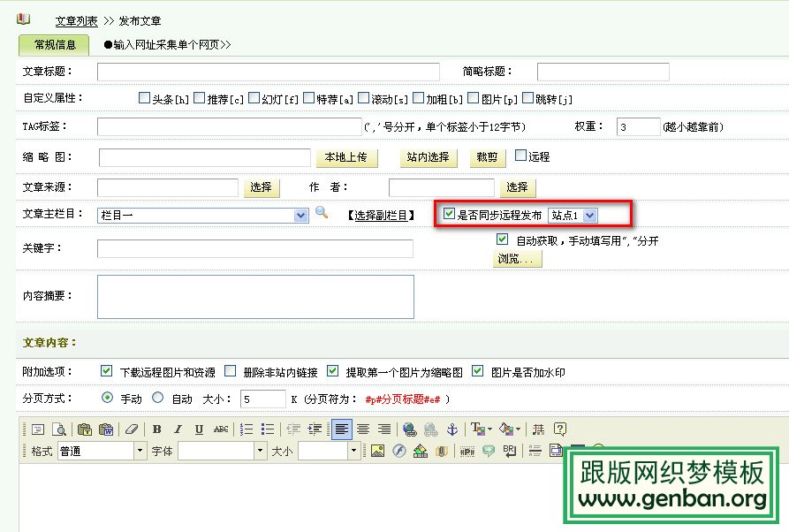
Task: Select center text alignment
Action: pyautogui.click(x=363, y=429)
